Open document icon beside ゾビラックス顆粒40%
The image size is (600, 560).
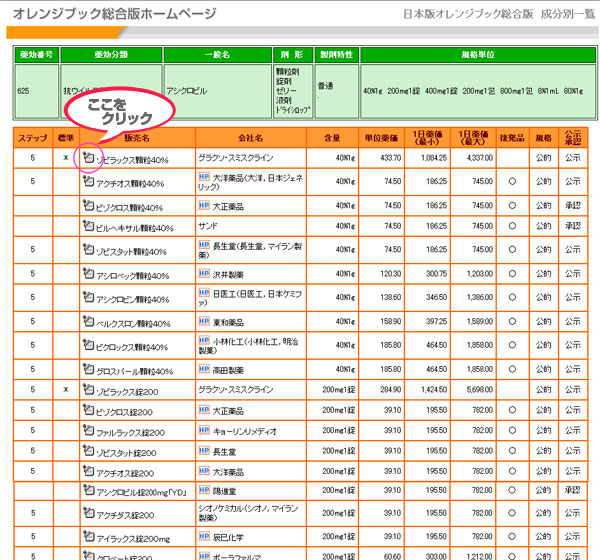[88, 157]
